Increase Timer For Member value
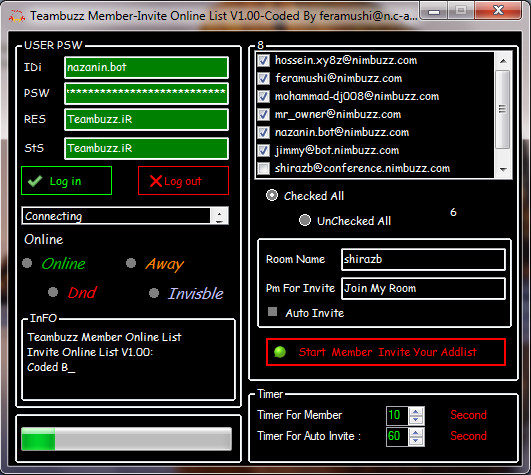 [x=416, y=411]
